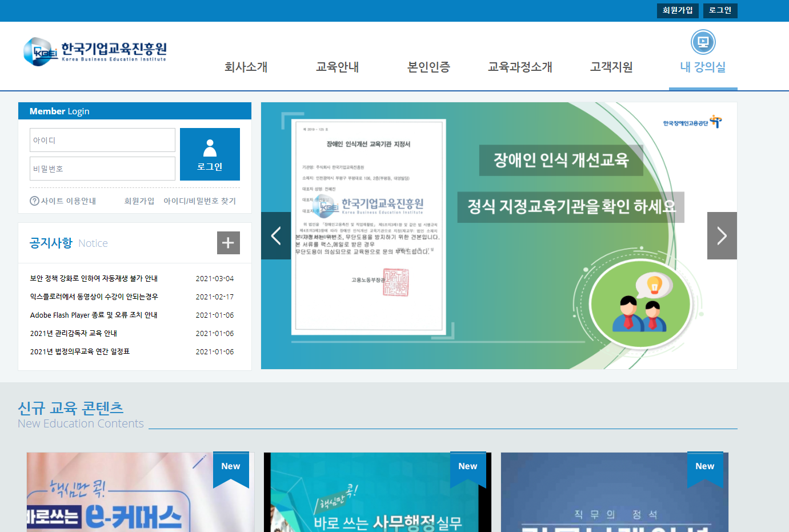Click 회원가입 link under the login form
The height and width of the screenshot is (532, 789).
click(139, 201)
